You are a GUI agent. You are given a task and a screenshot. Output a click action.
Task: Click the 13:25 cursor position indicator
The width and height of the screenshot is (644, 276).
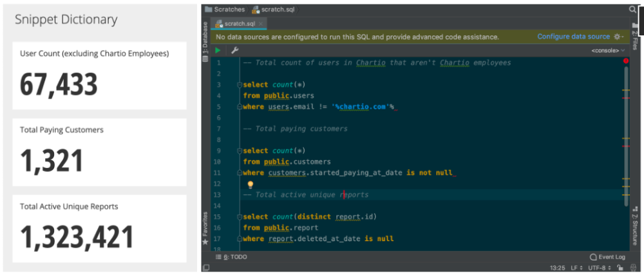coord(557,268)
